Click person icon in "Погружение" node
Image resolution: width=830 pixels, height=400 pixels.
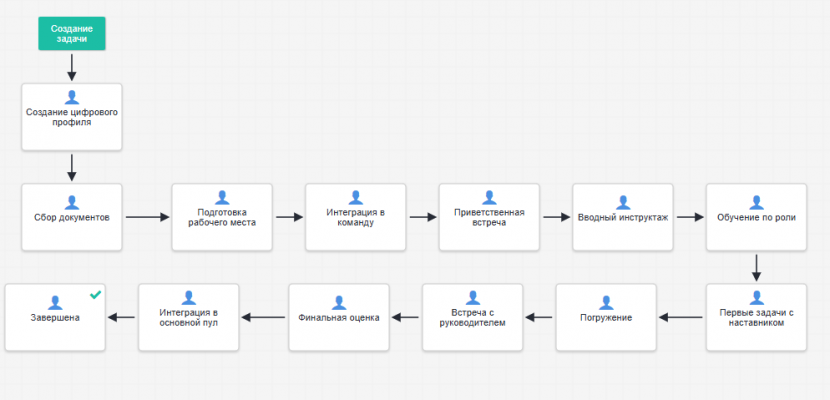[606, 301]
